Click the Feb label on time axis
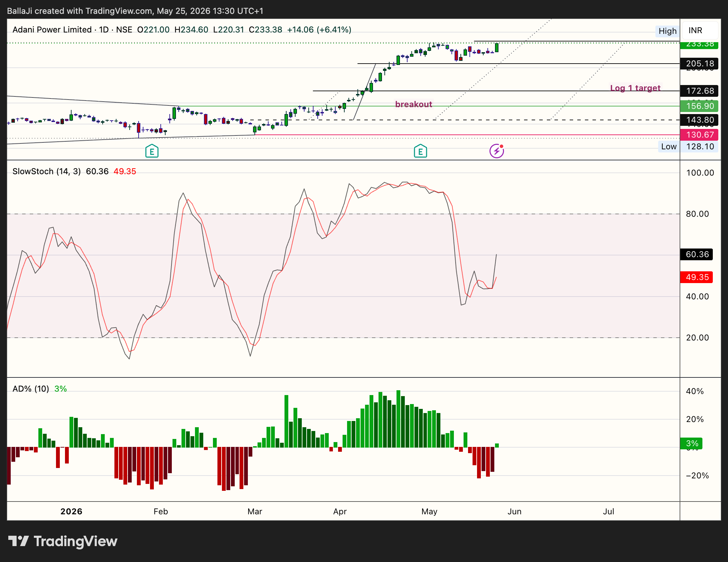The width and height of the screenshot is (728, 562). click(161, 512)
